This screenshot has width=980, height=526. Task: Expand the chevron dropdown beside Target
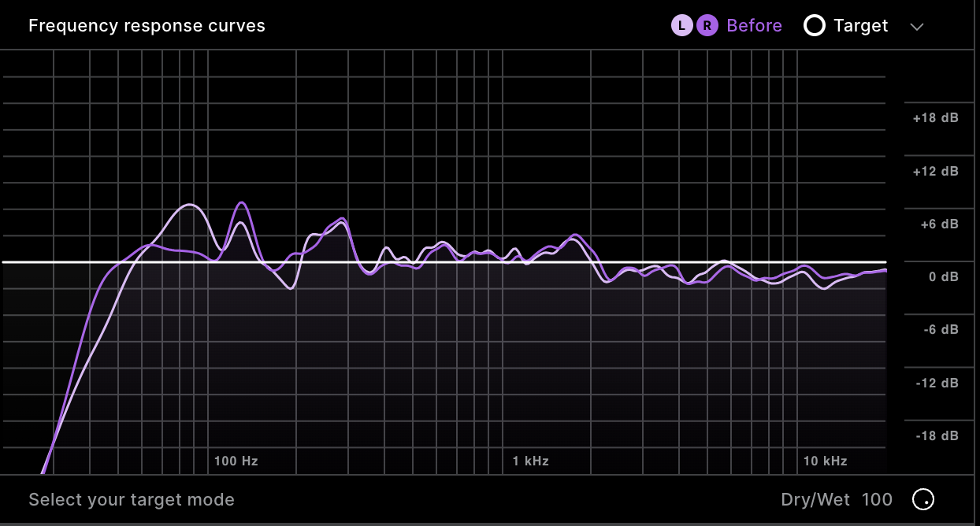[x=916, y=26]
